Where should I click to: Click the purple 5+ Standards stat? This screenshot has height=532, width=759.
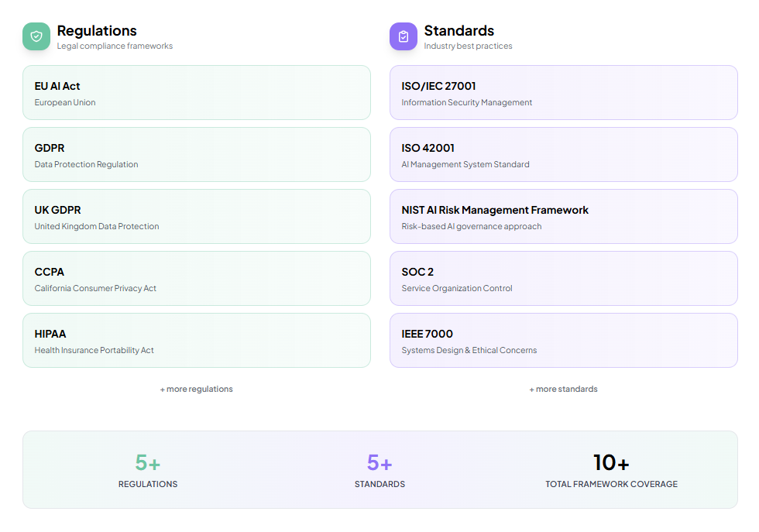[x=379, y=463]
